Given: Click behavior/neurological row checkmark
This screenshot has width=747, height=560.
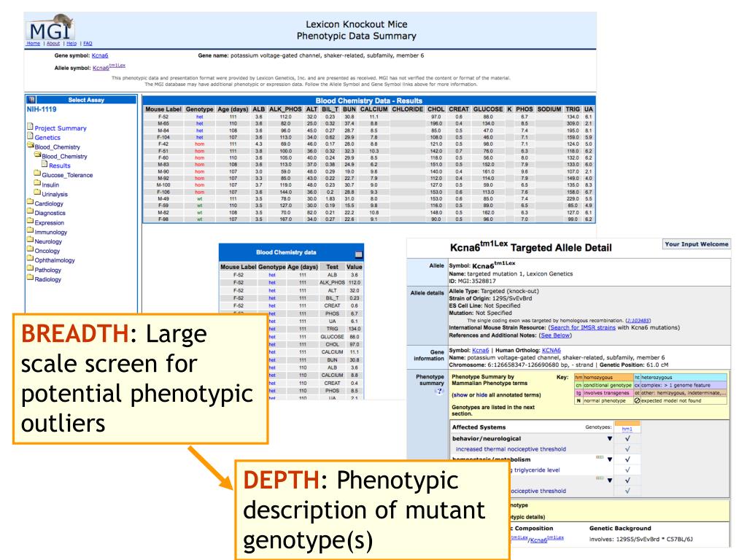Looking at the screenshot, I should point(627,438).
